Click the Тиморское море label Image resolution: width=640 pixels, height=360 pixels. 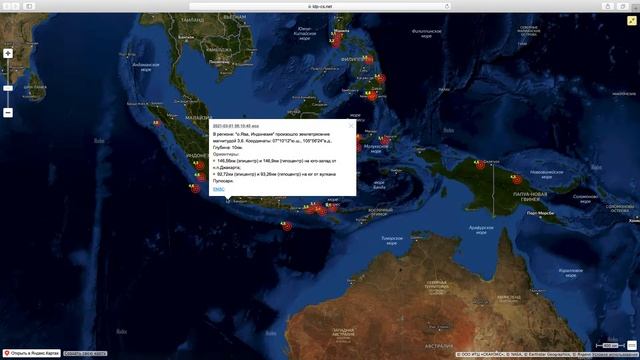click(x=392, y=240)
